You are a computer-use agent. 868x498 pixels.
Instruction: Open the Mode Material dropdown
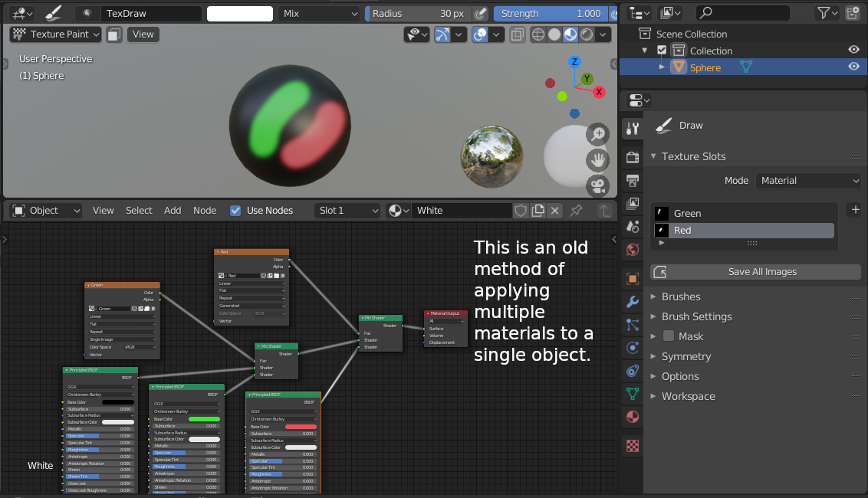point(808,180)
